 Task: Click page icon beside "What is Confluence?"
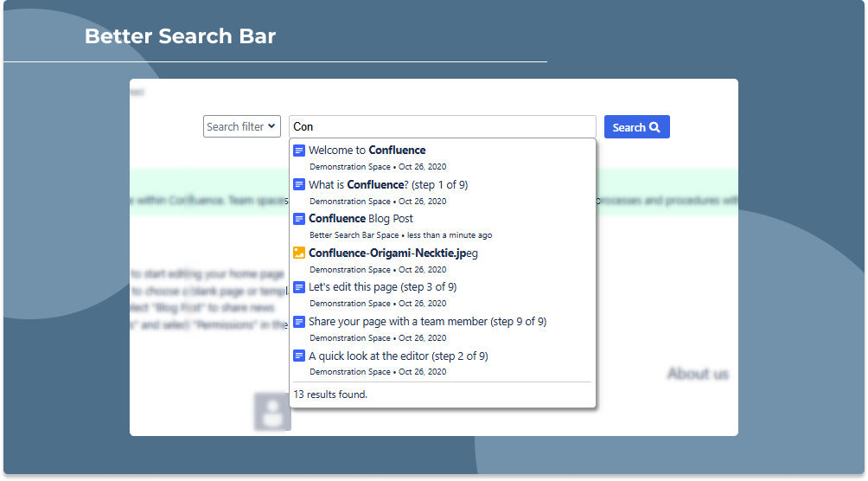pyautogui.click(x=299, y=184)
